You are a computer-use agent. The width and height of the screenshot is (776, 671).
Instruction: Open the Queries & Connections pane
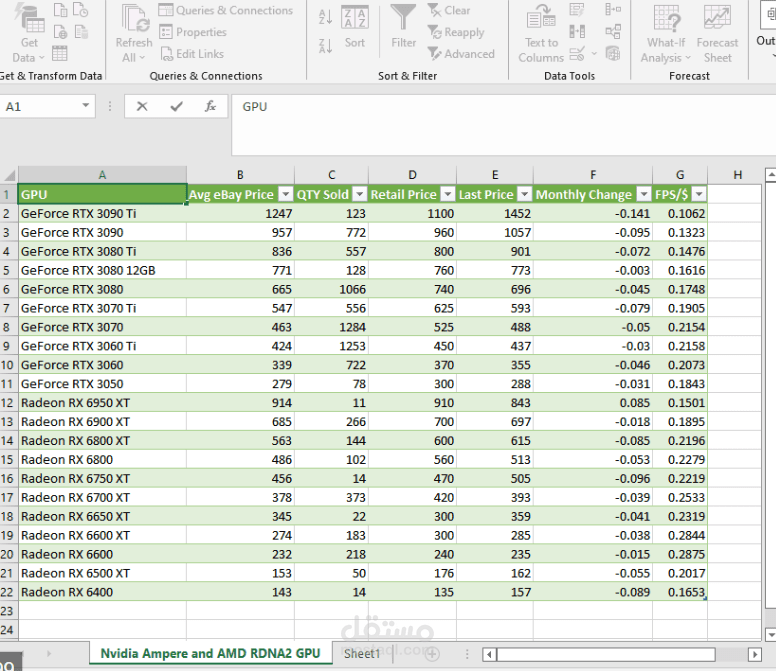[226, 10]
